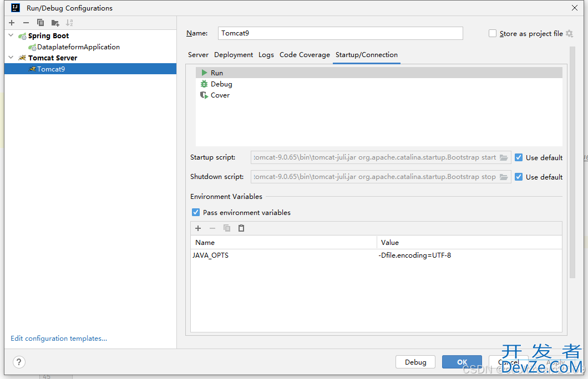
Task: Select the Run startup mode row
Action: 379,73
